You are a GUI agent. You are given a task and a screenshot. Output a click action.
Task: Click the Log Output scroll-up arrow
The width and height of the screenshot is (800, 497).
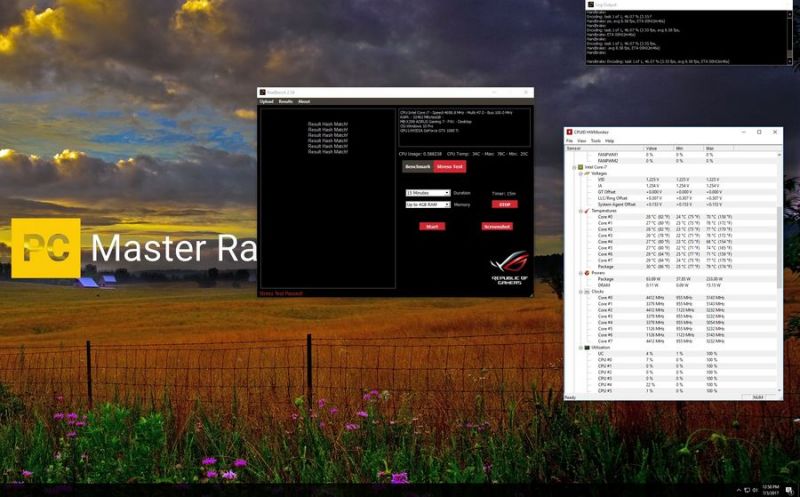tap(790, 14)
